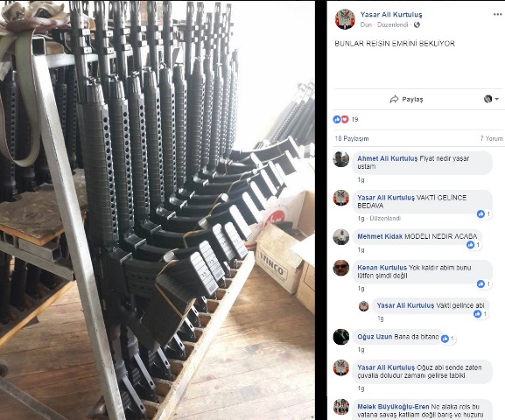Image resolution: width=505 pixels, height=420 pixels.
Task: Open Yasar Ali Kurtuluş profile name link in header
Action: (x=391, y=15)
